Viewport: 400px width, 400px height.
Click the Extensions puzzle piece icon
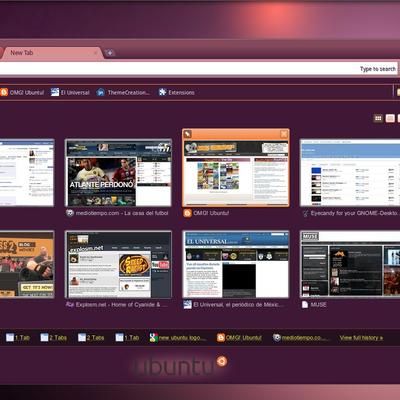[162, 92]
